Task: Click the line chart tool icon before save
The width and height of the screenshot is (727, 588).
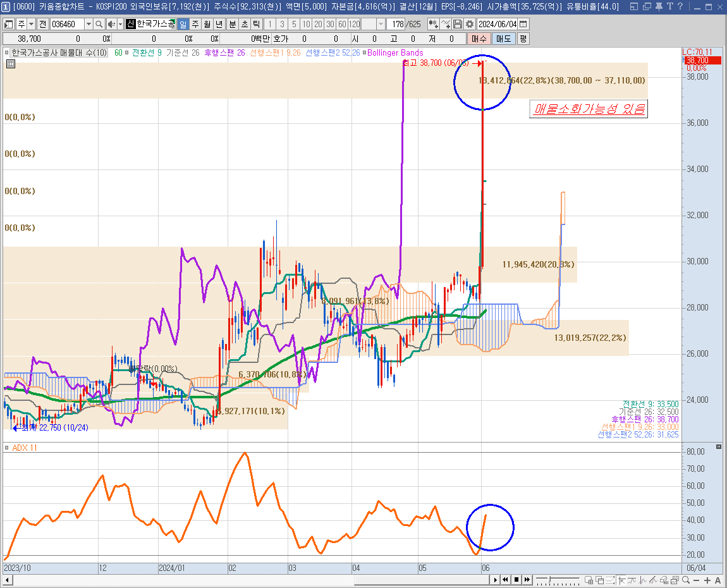Action: (x=446, y=24)
